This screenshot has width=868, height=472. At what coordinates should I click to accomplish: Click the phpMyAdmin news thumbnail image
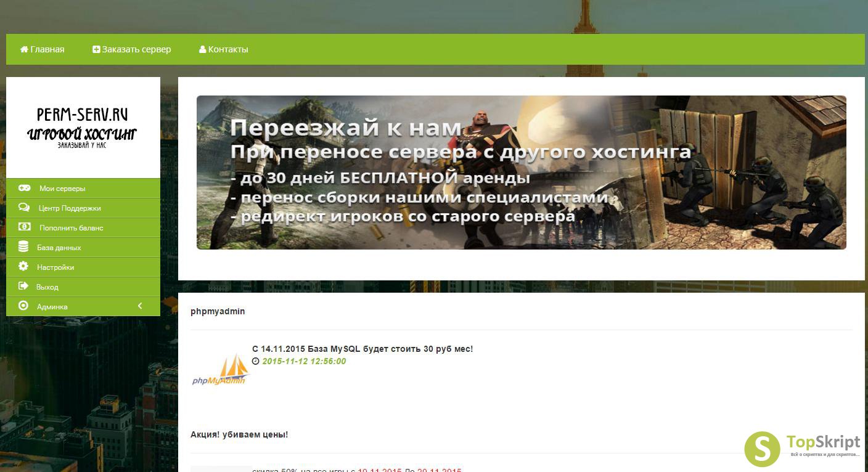(x=220, y=370)
